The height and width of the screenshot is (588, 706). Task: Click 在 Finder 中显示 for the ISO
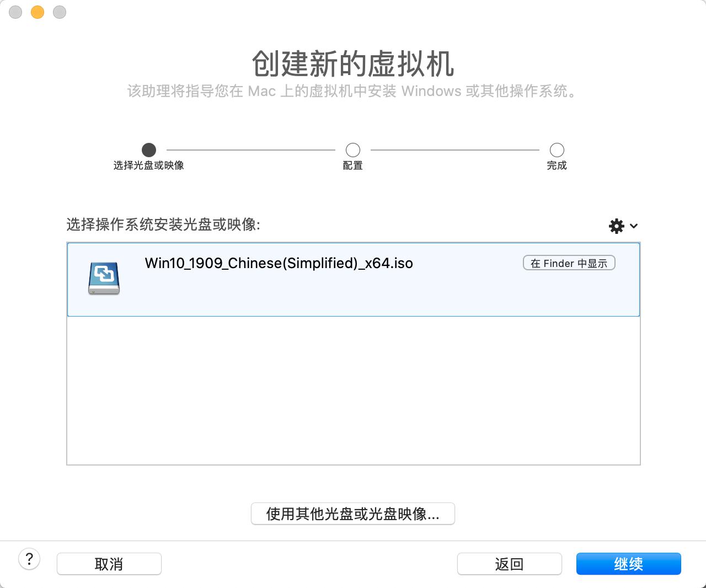[569, 263]
